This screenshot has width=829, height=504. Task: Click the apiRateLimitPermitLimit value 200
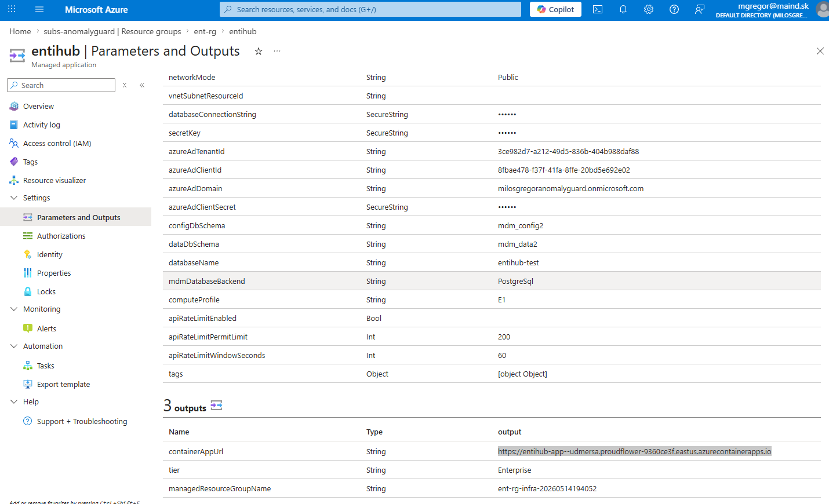504,337
